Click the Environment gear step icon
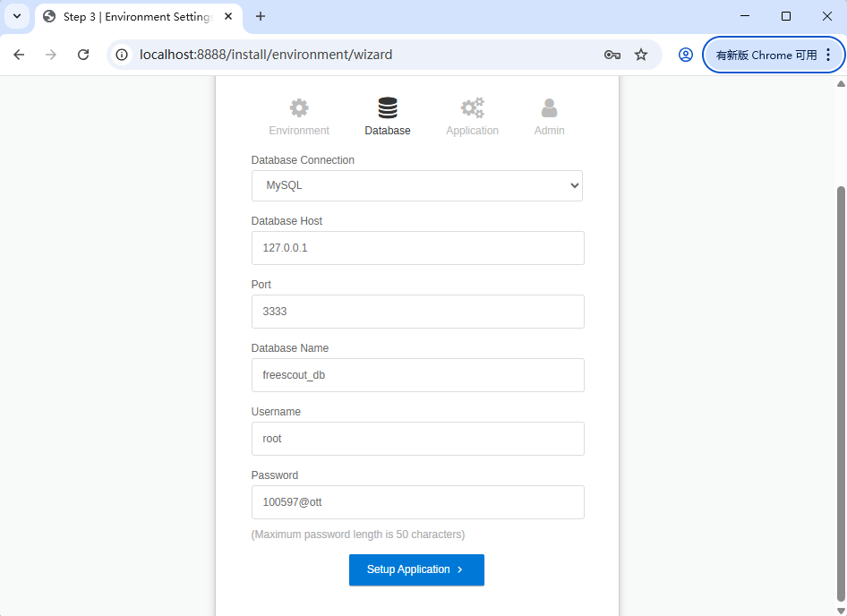The image size is (847, 616). [x=299, y=108]
